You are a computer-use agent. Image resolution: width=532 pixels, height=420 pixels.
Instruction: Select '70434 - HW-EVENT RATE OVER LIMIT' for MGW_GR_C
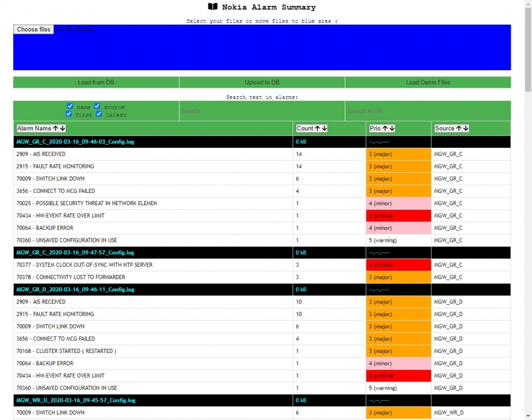tap(61, 216)
